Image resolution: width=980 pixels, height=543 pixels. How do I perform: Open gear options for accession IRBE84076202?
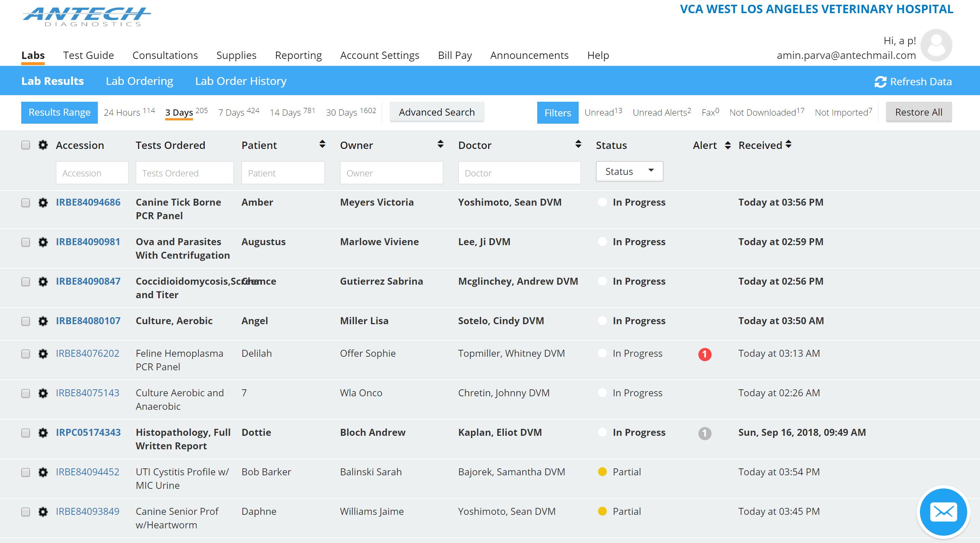43,354
